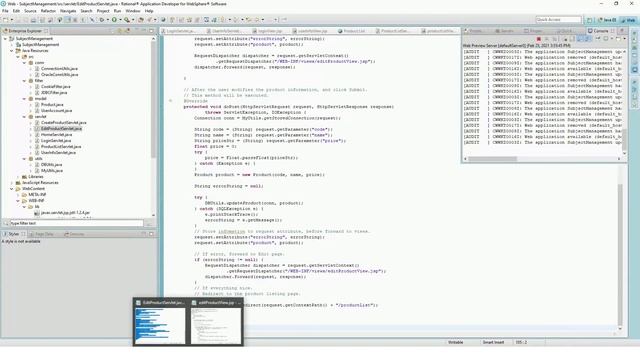The height and width of the screenshot is (360, 640).
Task: Select HomeServlet.java in the explorer
Action: pyautogui.click(x=56, y=135)
